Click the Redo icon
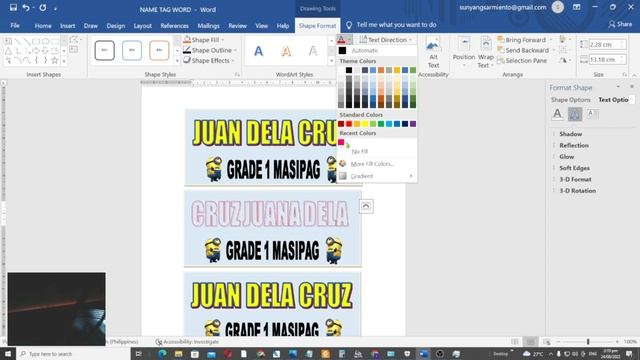The image size is (640, 360). point(43,7)
